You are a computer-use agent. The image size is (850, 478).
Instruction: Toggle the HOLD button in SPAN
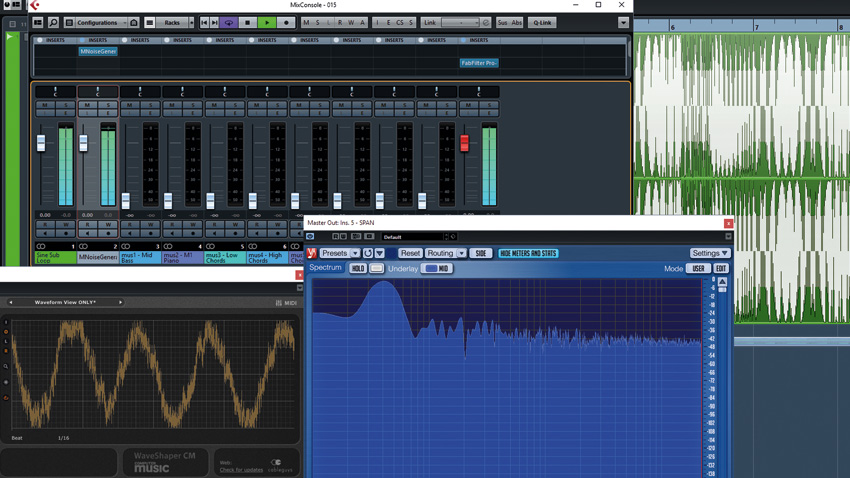358,268
